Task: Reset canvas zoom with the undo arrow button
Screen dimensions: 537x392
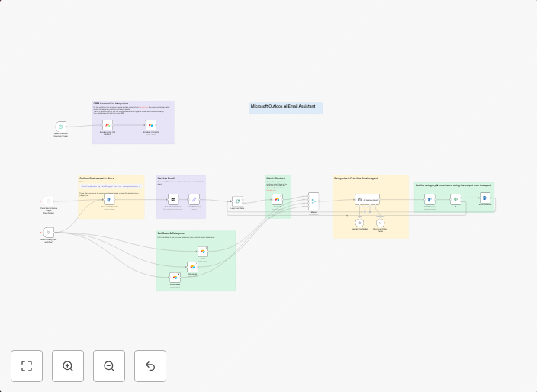Action: click(150, 366)
